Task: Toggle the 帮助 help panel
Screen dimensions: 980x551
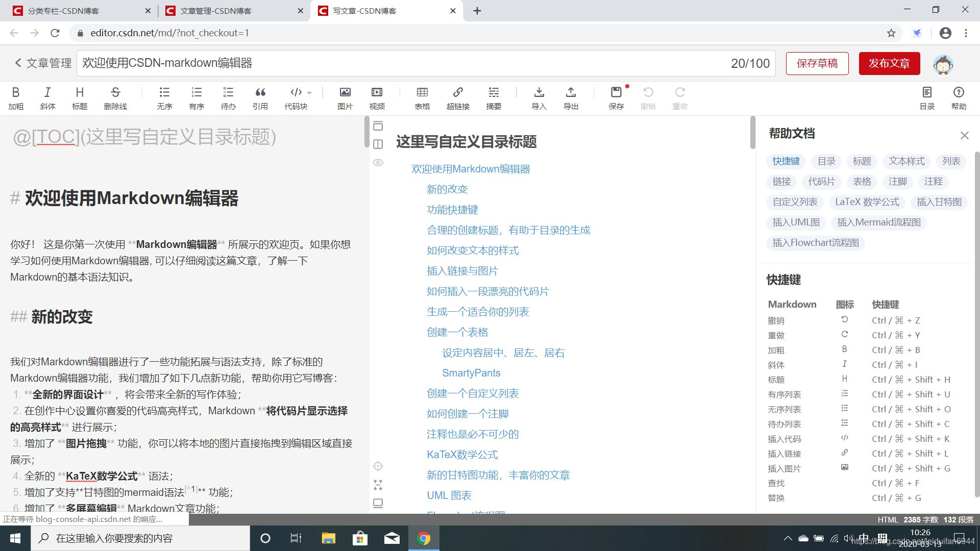Action: (x=959, y=98)
